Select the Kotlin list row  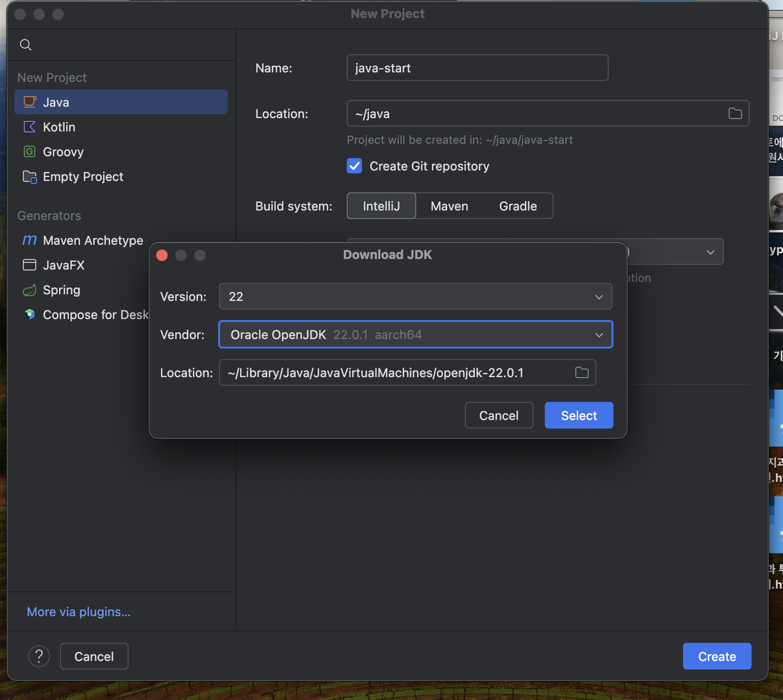point(121,127)
